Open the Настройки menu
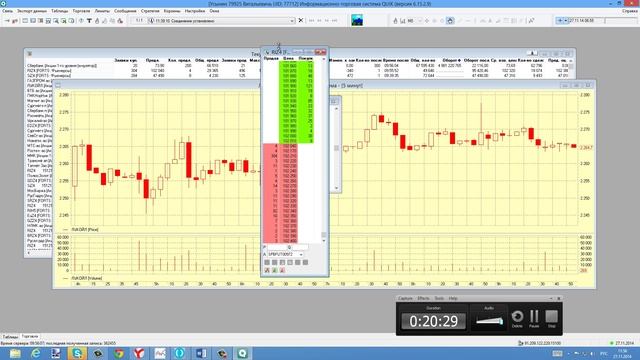The height and width of the screenshot is (360, 640). click(195, 11)
